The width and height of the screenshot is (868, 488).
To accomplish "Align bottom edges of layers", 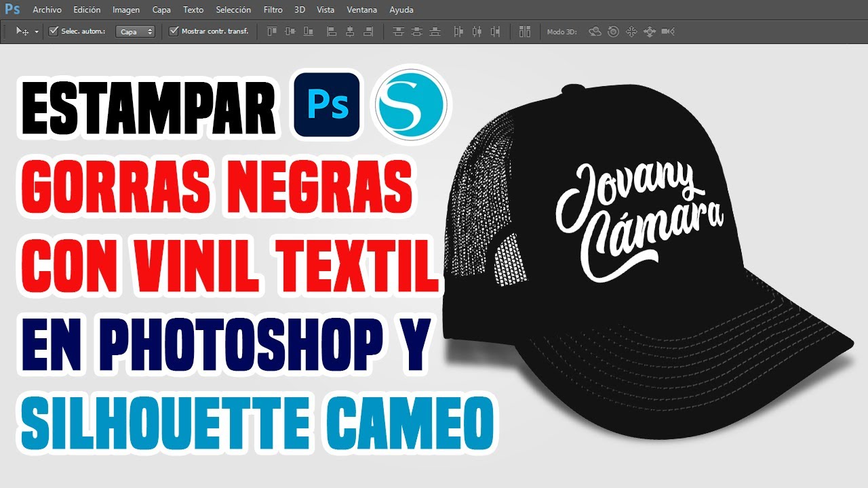I will pyautogui.click(x=309, y=31).
